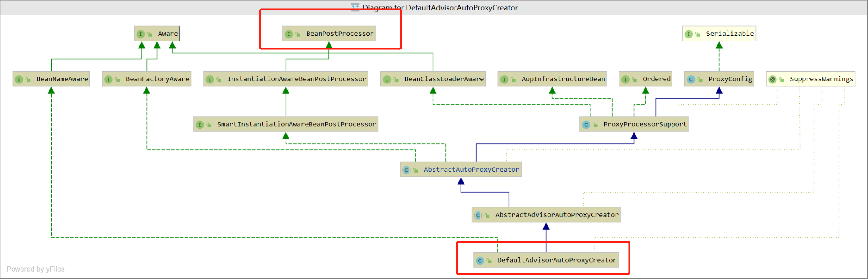
Task: Click BeanNameAware node label
Action: click(62, 79)
